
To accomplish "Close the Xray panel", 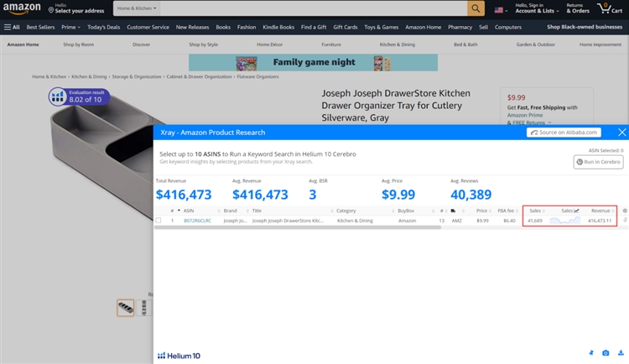I will click(621, 133).
